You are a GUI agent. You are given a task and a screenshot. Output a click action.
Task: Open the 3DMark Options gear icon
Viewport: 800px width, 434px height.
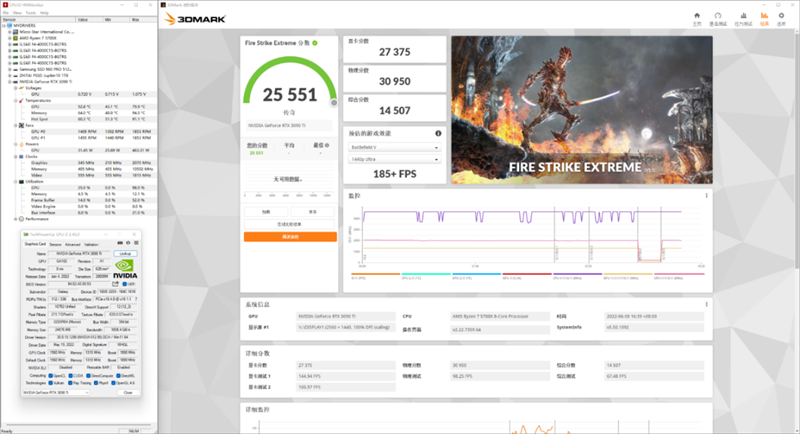(781, 16)
